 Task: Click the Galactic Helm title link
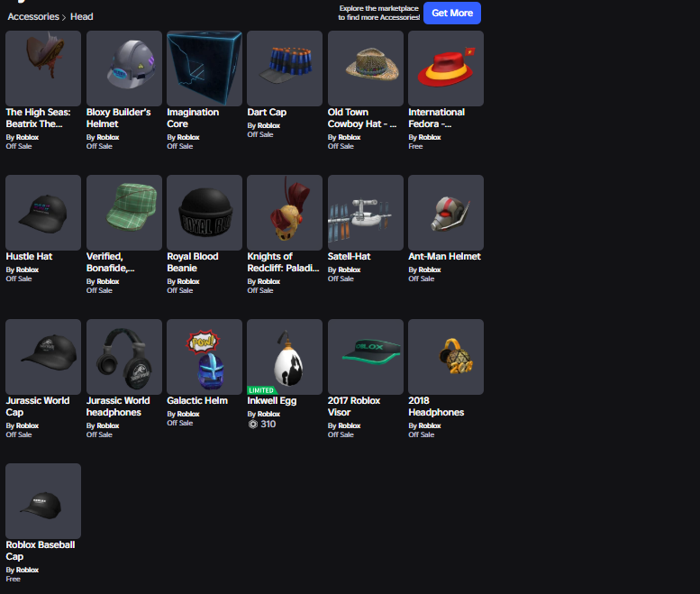[197, 400]
